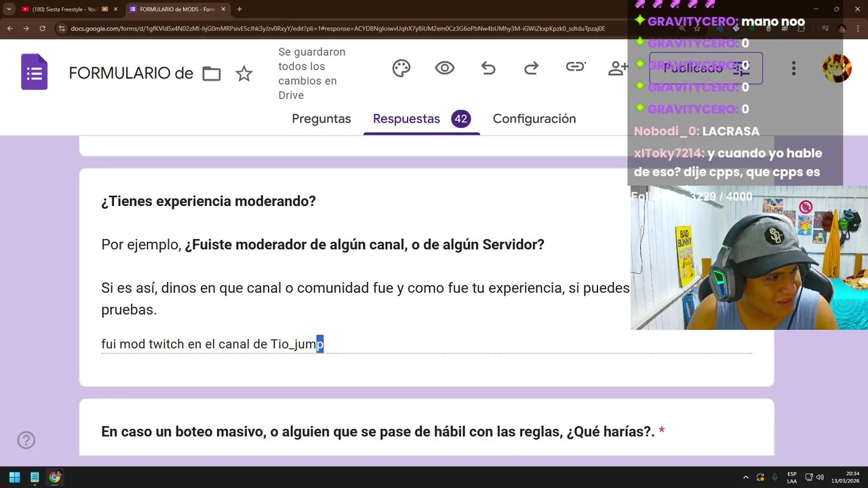Viewport: 868px width, 488px height.
Task: Close the FORMULARIO de MODS tab
Action: click(223, 9)
